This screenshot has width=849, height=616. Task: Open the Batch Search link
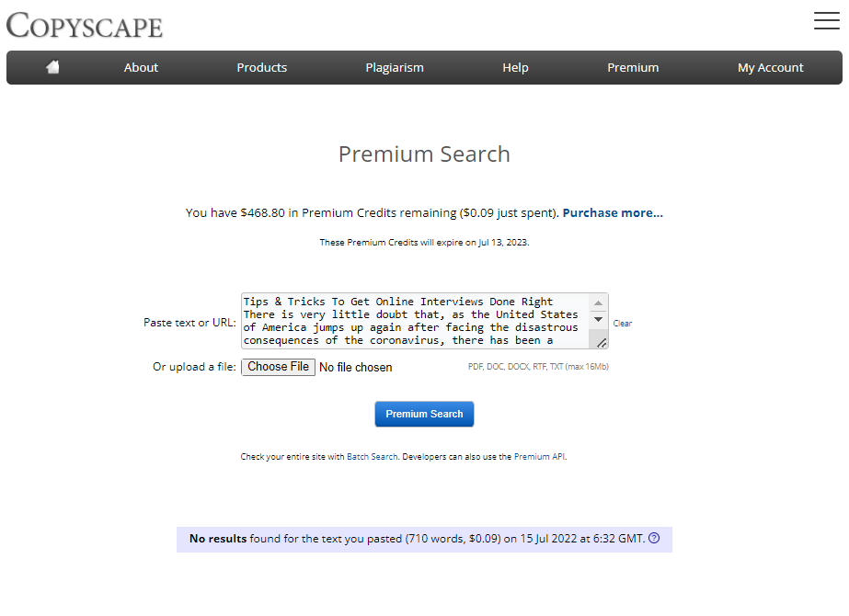tap(372, 457)
